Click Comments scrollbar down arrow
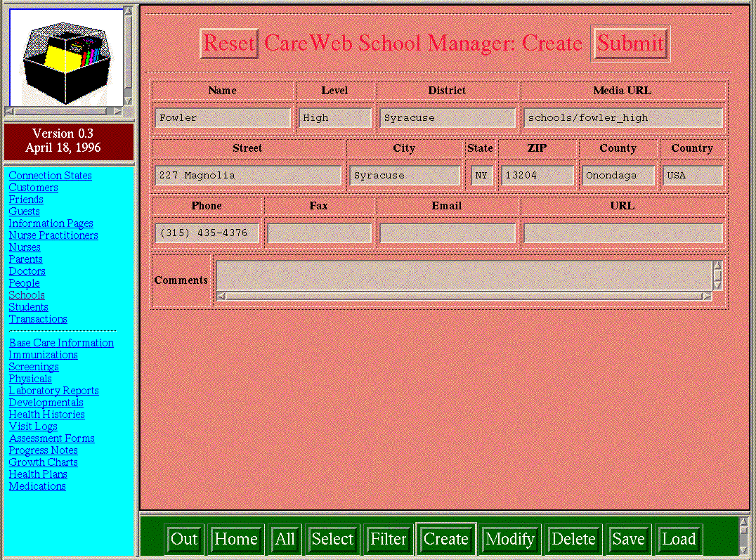Viewport: 756px width, 560px height. pyautogui.click(x=717, y=286)
